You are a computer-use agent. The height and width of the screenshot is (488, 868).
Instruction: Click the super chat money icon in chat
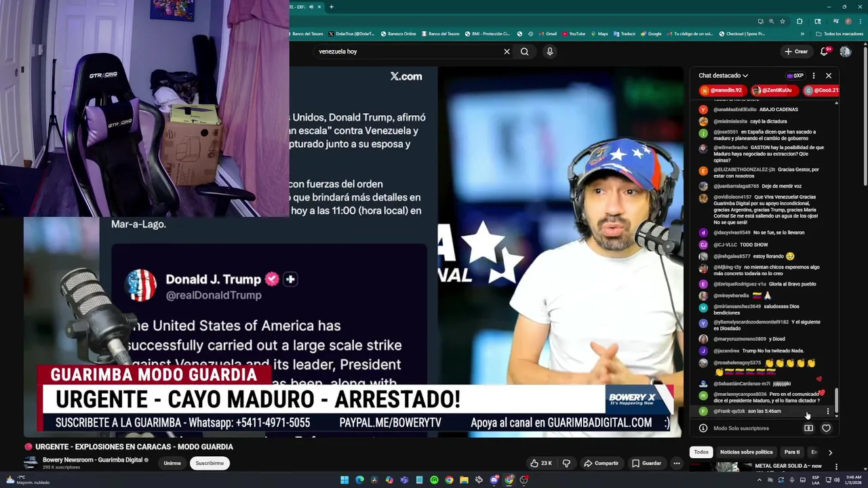click(x=808, y=428)
